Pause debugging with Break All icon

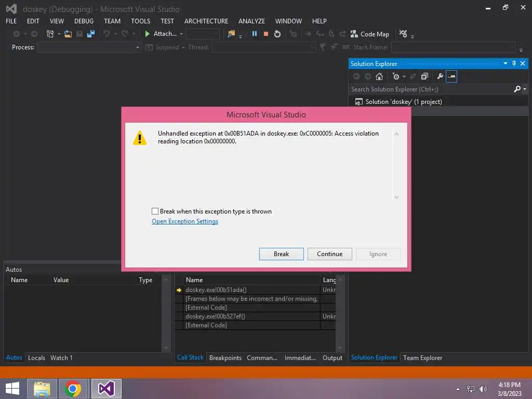tap(254, 34)
